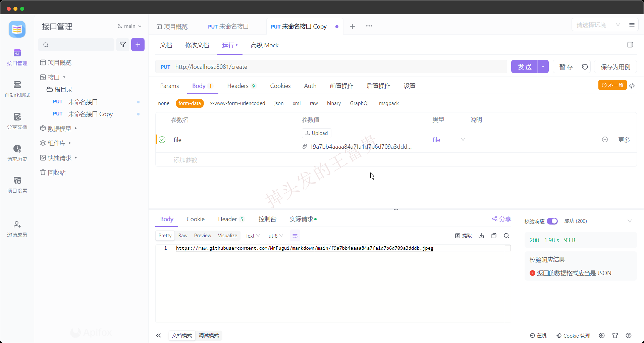644x343 pixels.
Task: Add a new tab with plus icon
Action: pos(352,27)
